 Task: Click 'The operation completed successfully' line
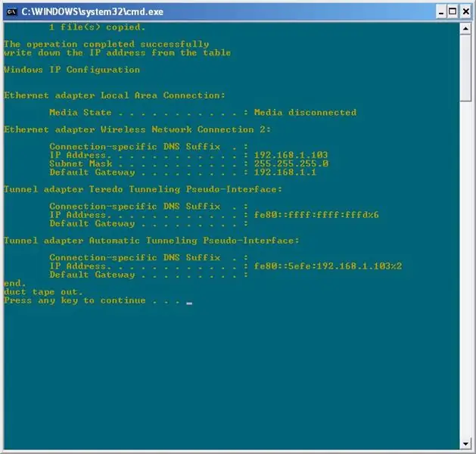tap(106, 45)
